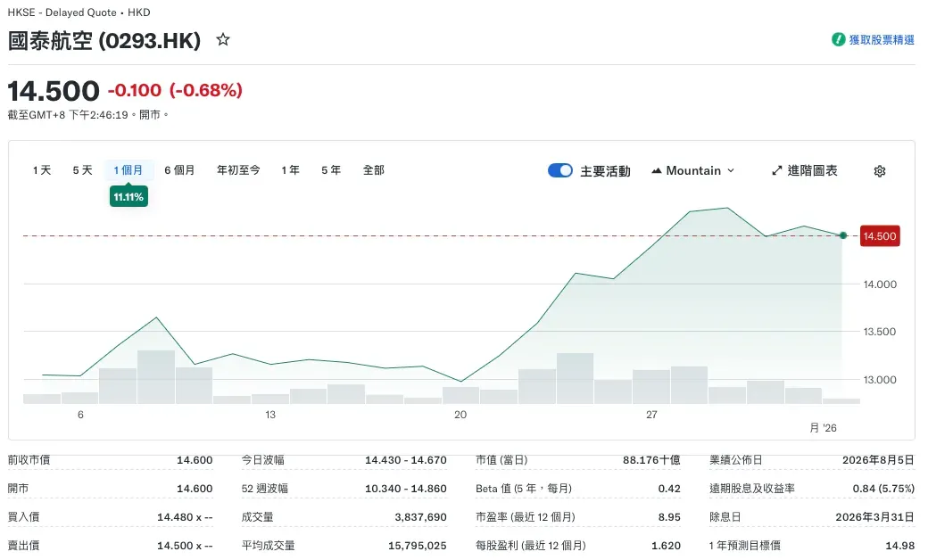
Task: Open the 進階圖表 advanced chart
Action: 804,170
